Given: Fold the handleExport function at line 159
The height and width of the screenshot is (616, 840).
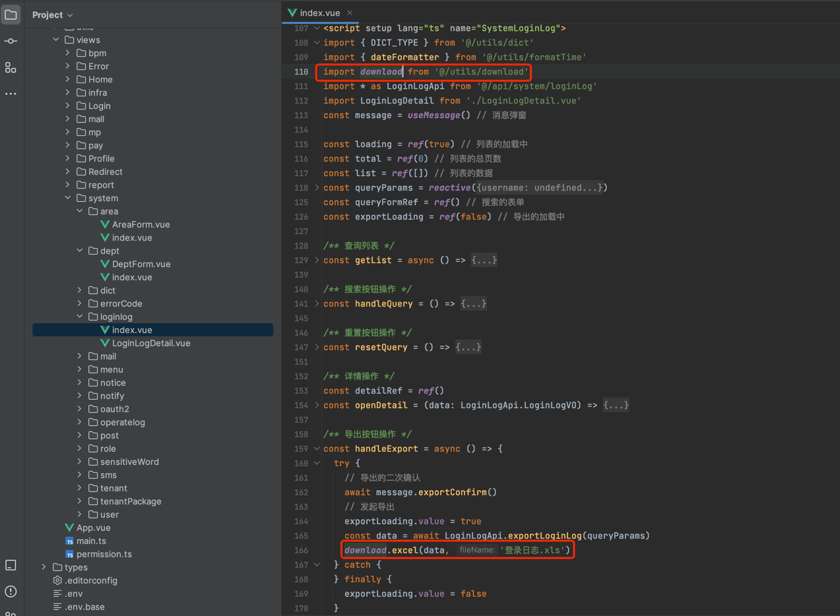Looking at the screenshot, I should 317,448.
